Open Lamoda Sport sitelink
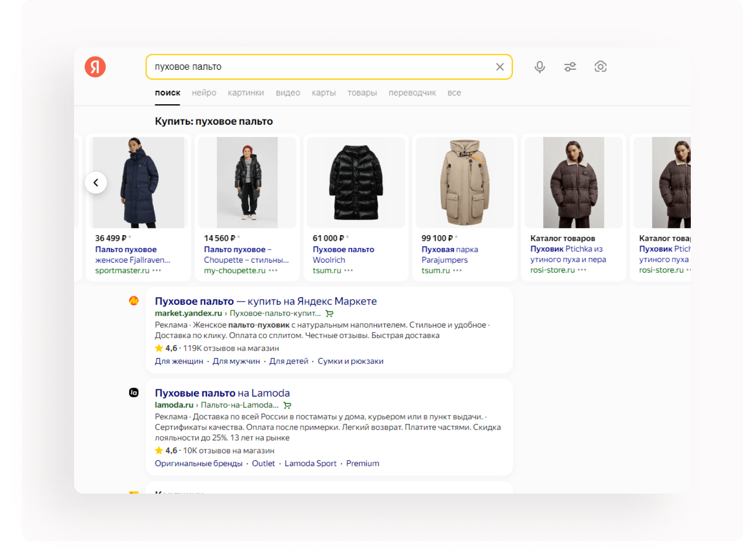743x560 pixels. [310, 464]
